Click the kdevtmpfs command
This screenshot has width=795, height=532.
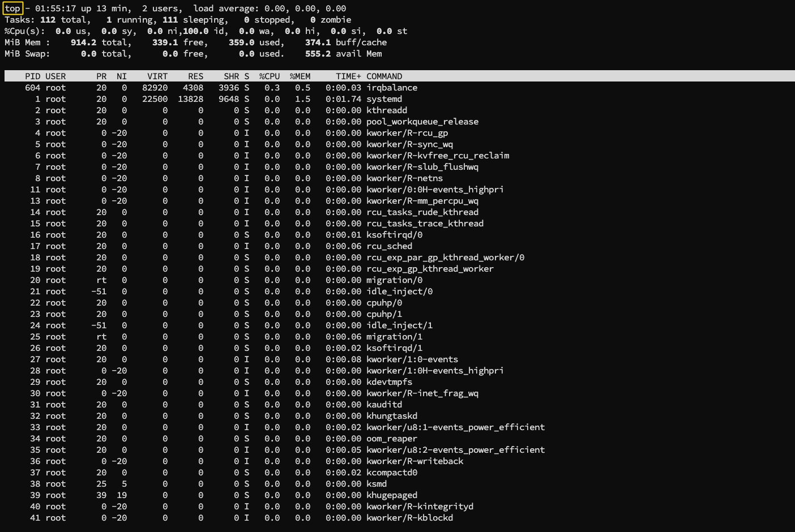tap(390, 382)
